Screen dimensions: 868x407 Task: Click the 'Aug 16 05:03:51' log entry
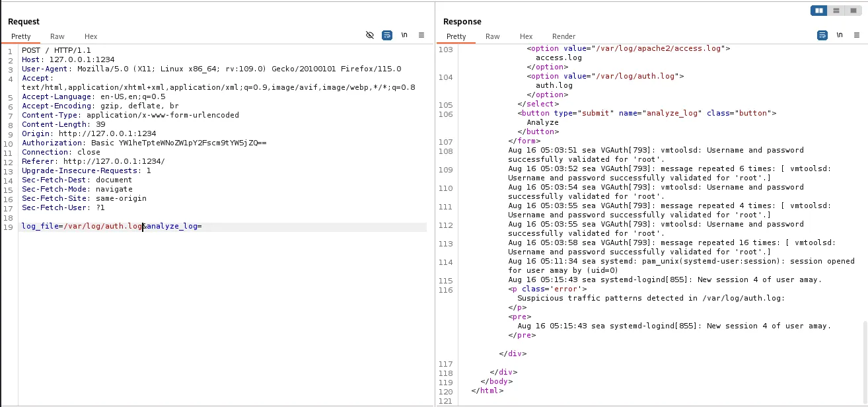click(656, 155)
